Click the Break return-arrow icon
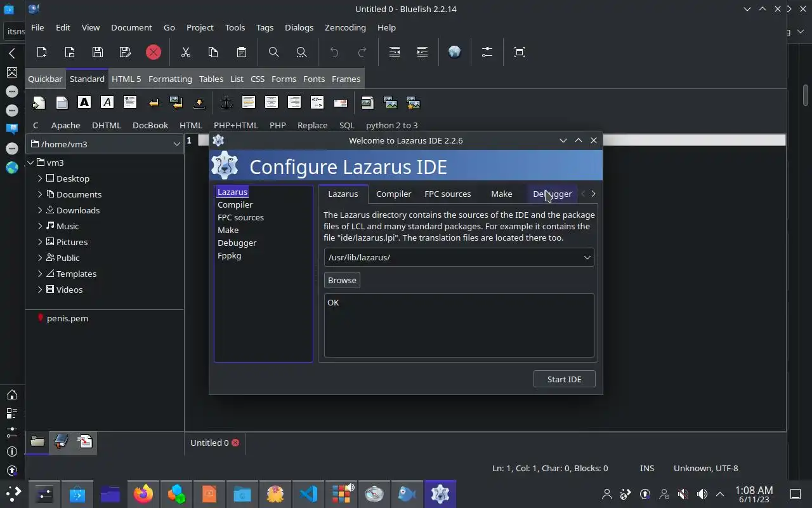This screenshot has width=812, height=508. (154, 103)
